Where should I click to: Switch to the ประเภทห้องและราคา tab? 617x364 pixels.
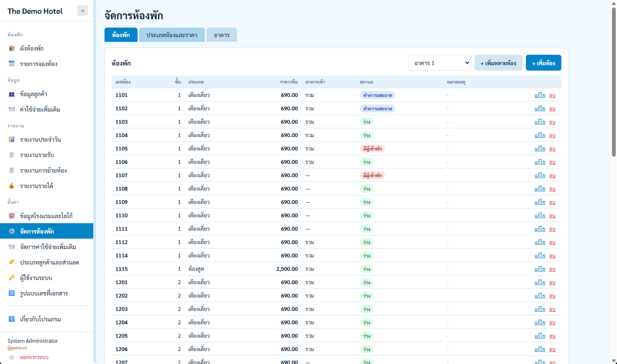[x=172, y=35]
